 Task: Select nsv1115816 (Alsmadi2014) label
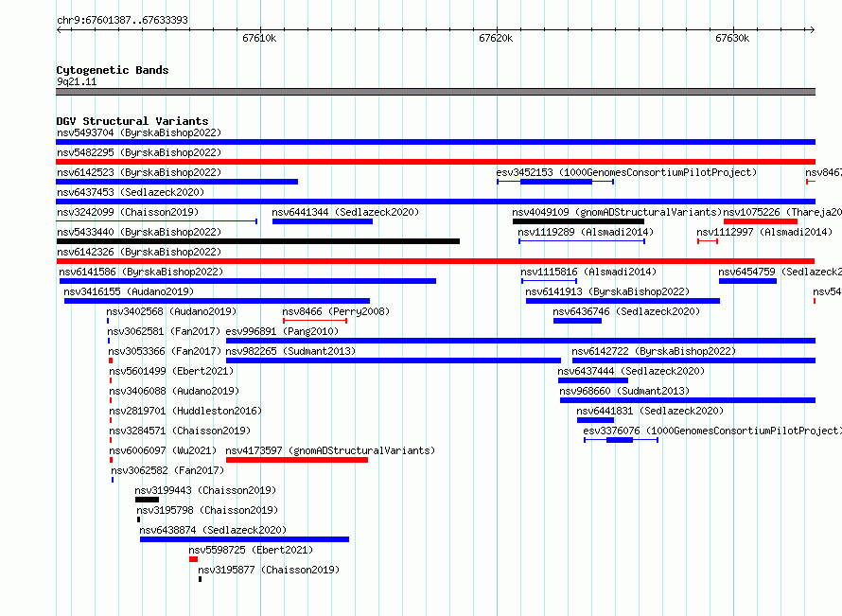588,272
